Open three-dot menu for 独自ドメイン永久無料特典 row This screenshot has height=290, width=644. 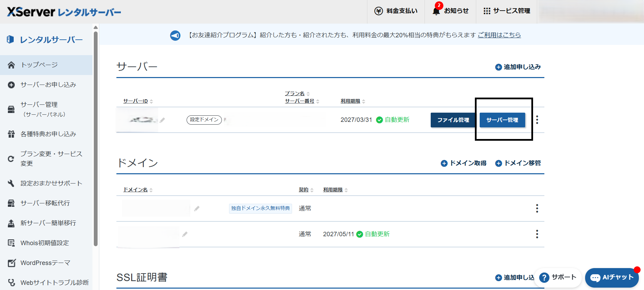(537, 209)
